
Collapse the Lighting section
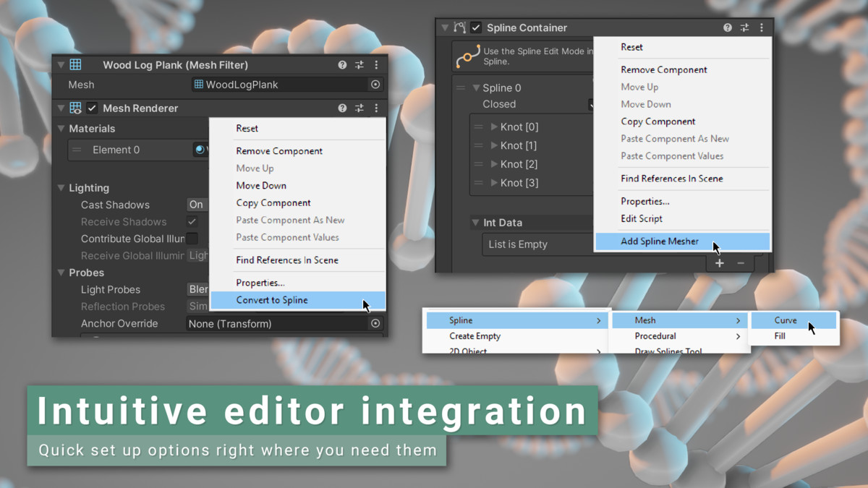(61, 188)
